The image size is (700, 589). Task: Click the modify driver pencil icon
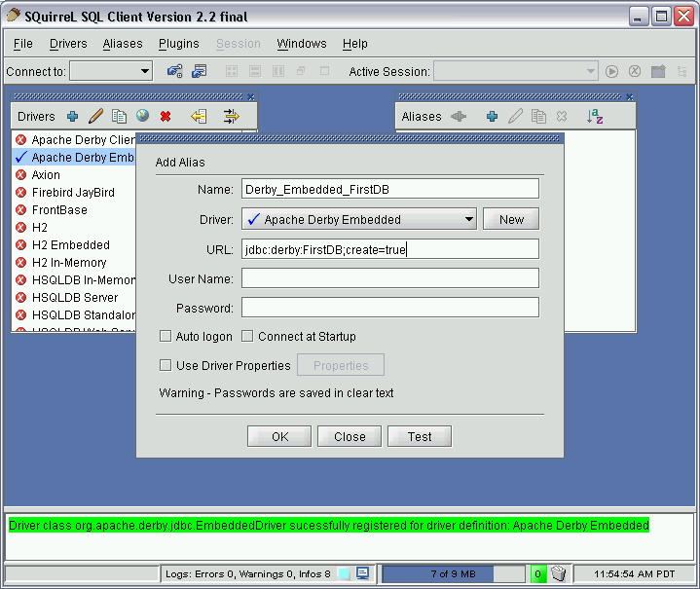(95, 117)
